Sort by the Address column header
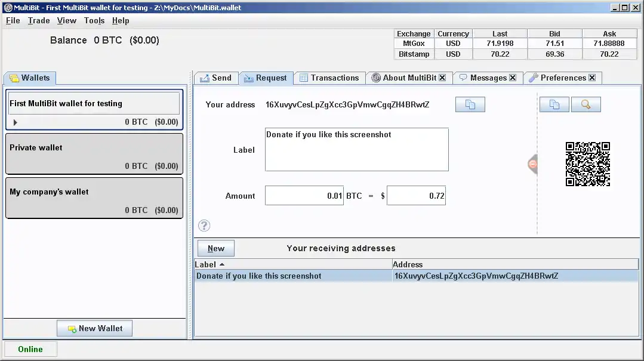Viewport: 644px width, 361px height. [514, 264]
